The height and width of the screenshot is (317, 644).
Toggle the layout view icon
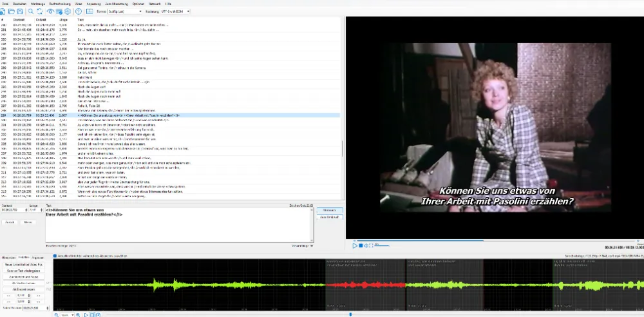(90, 12)
